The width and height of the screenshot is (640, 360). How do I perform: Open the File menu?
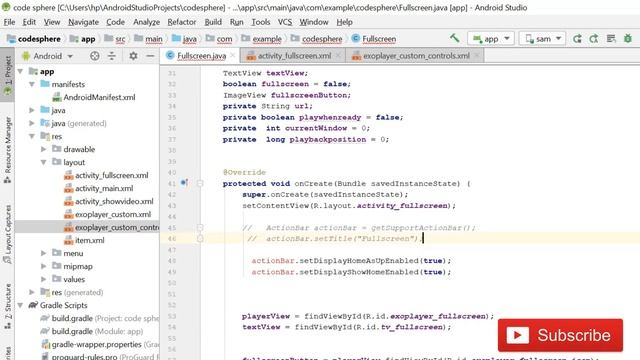click(9, 22)
